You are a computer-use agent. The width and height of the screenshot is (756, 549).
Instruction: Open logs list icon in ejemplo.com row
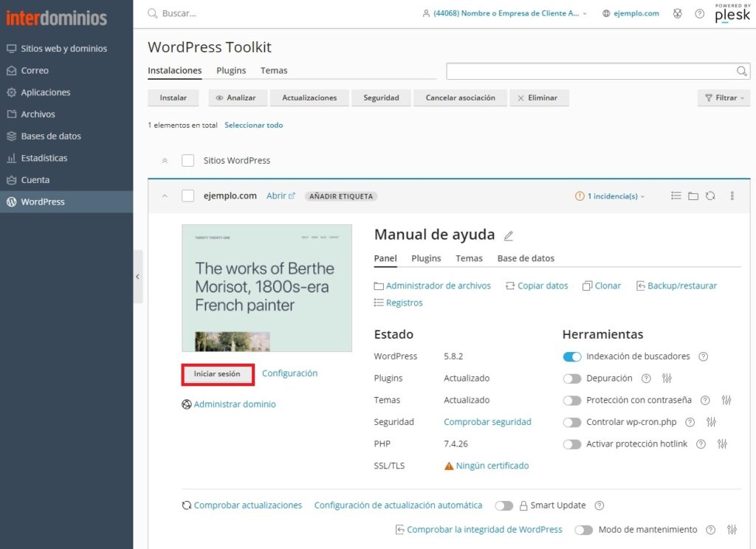(x=676, y=196)
